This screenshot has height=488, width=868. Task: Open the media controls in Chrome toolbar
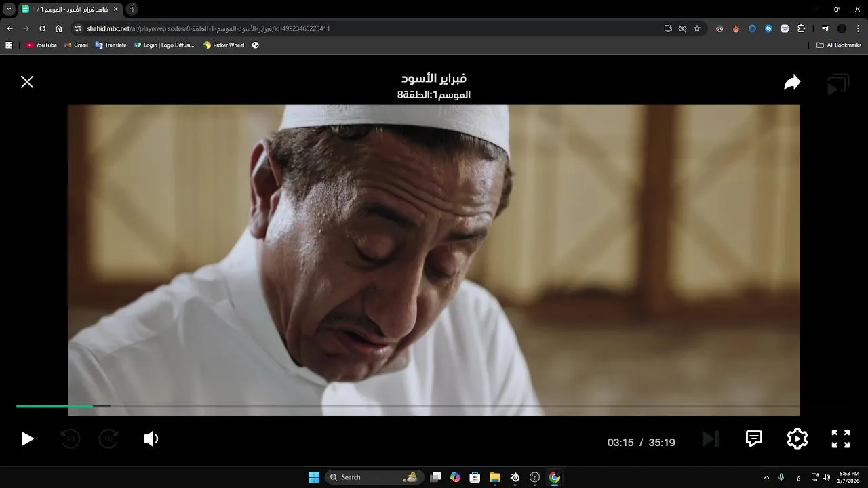click(825, 28)
